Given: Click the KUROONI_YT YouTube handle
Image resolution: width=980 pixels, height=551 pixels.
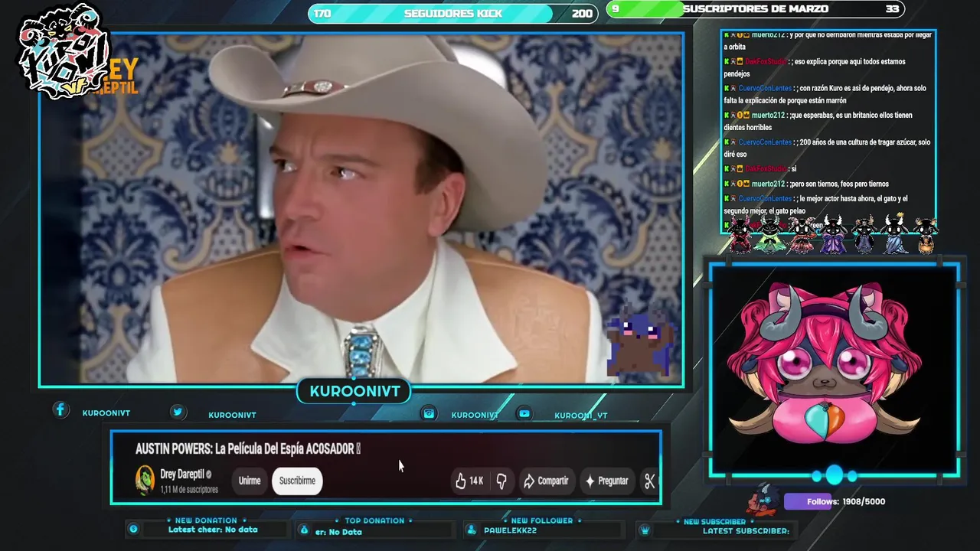Looking at the screenshot, I should click(581, 416).
